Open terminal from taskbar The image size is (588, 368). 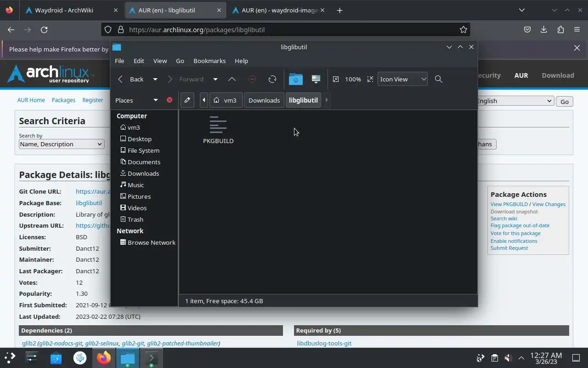[151, 358]
